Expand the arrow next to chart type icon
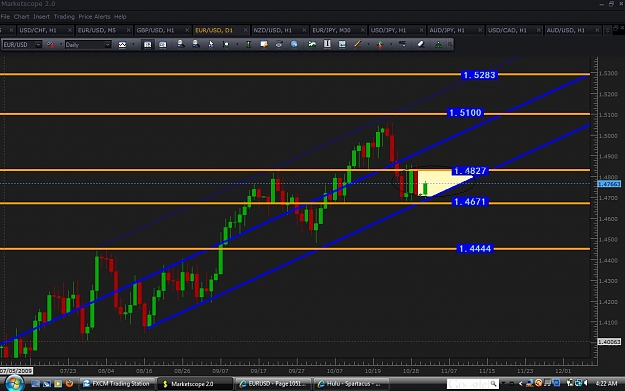 coord(134,45)
